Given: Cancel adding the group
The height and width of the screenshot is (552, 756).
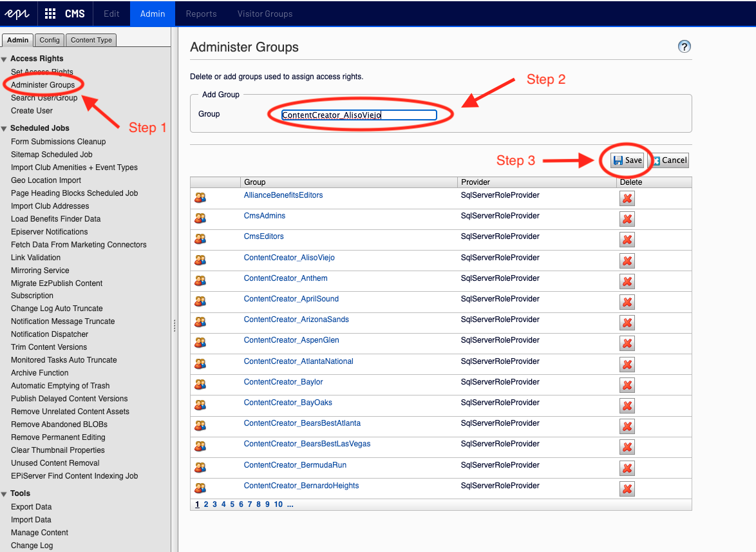Looking at the screenshot, I should [670, 160].
